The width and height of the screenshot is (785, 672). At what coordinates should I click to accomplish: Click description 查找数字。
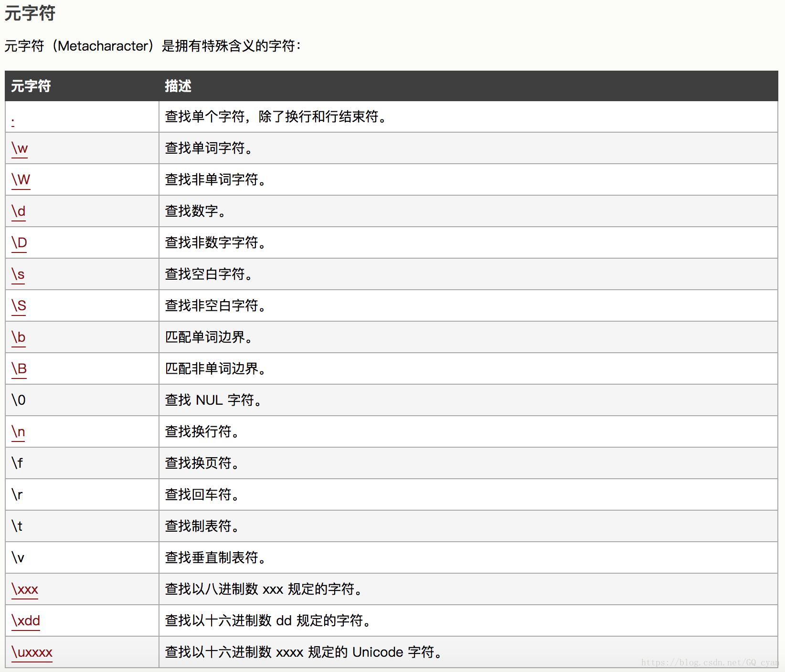(x=196, y=211)
